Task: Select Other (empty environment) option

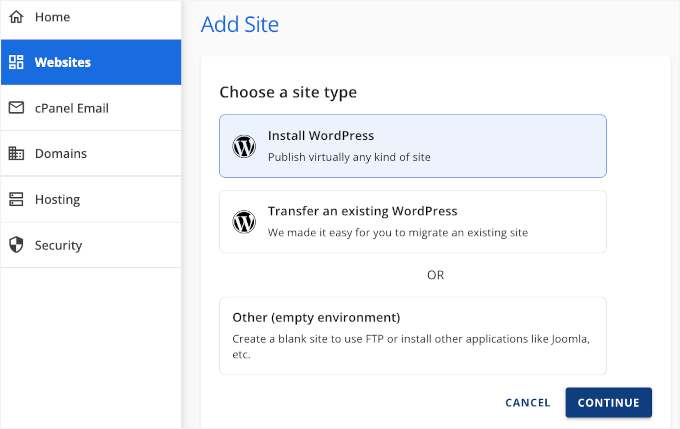Action: (412, 335)
